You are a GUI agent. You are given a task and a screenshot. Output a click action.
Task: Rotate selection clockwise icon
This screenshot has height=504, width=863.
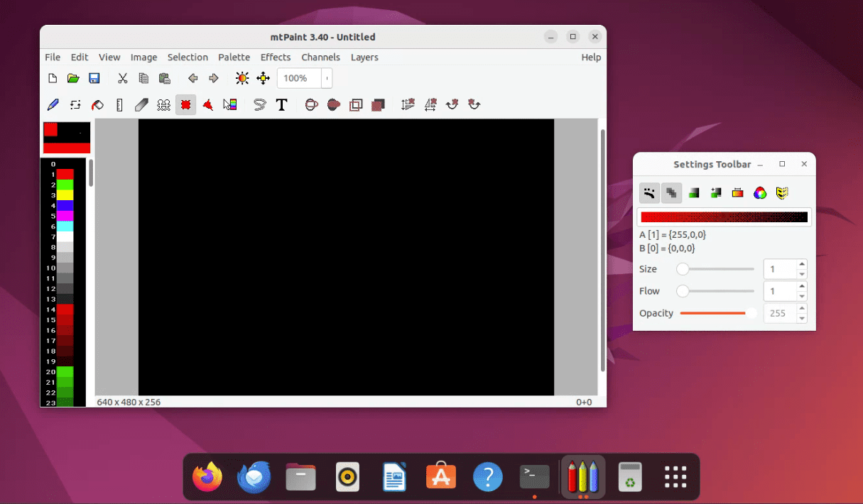pos(452,105)
